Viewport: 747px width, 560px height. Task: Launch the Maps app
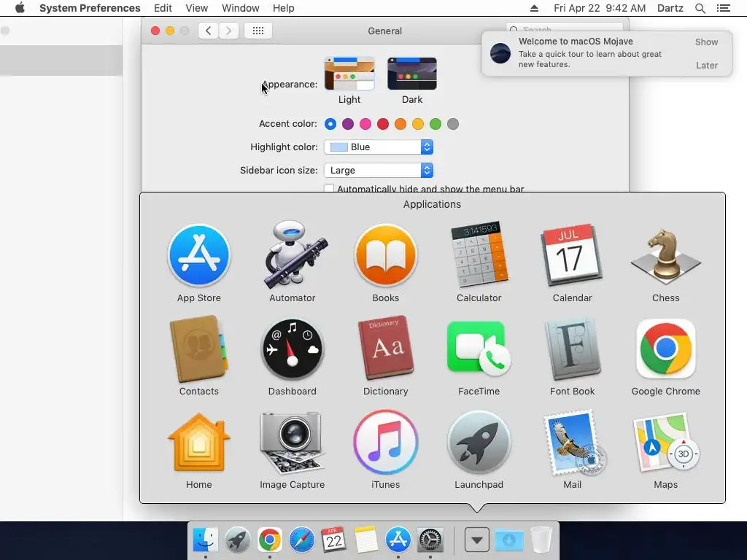[x=665, y=443]
